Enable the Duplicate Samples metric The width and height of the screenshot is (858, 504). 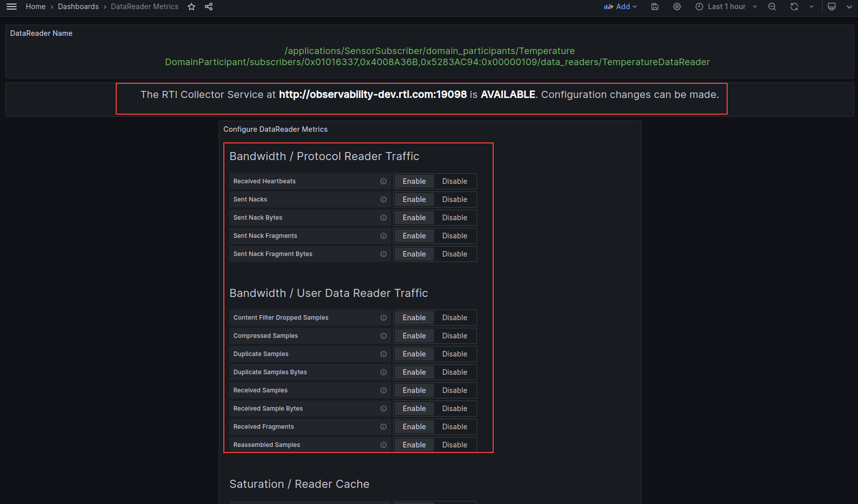click(x=414, y=354)
